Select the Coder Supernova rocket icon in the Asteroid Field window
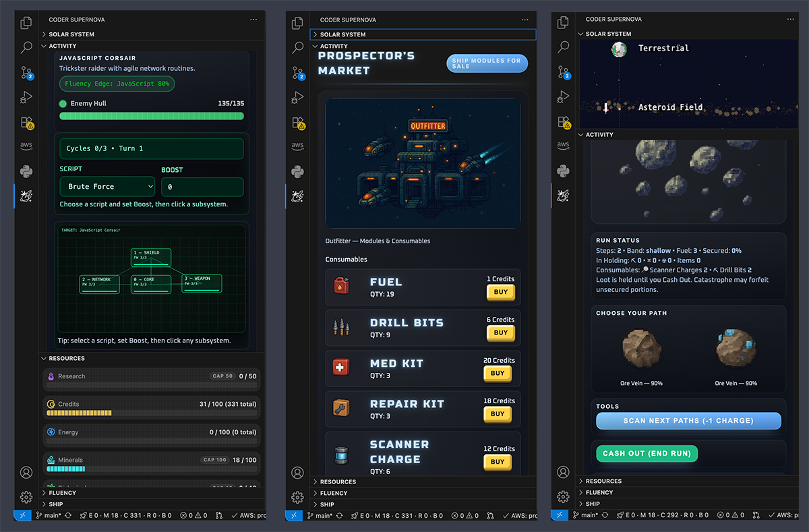Image resolution: width=809 pixels, height=532 pixels. tap(563, 196)
